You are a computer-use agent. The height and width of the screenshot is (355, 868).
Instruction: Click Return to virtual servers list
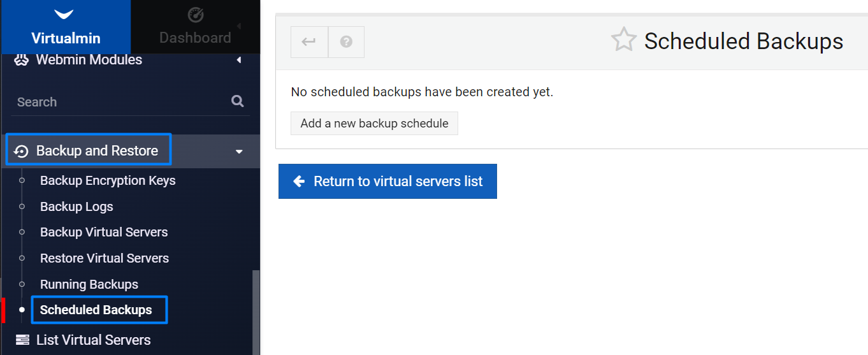pyautogui.click(x=387, y=181)
